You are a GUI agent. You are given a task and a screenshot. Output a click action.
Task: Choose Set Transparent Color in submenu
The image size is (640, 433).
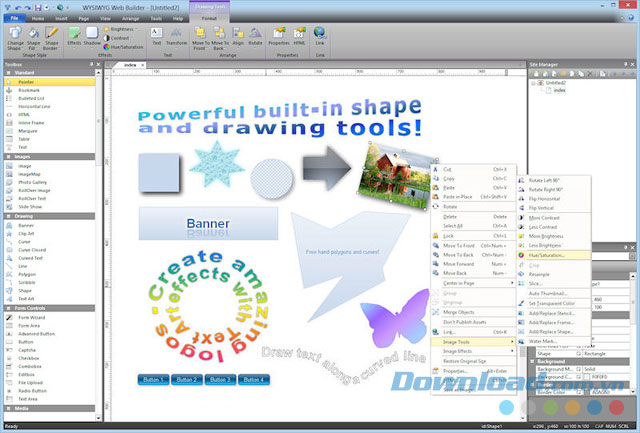(x=554, y=304)
